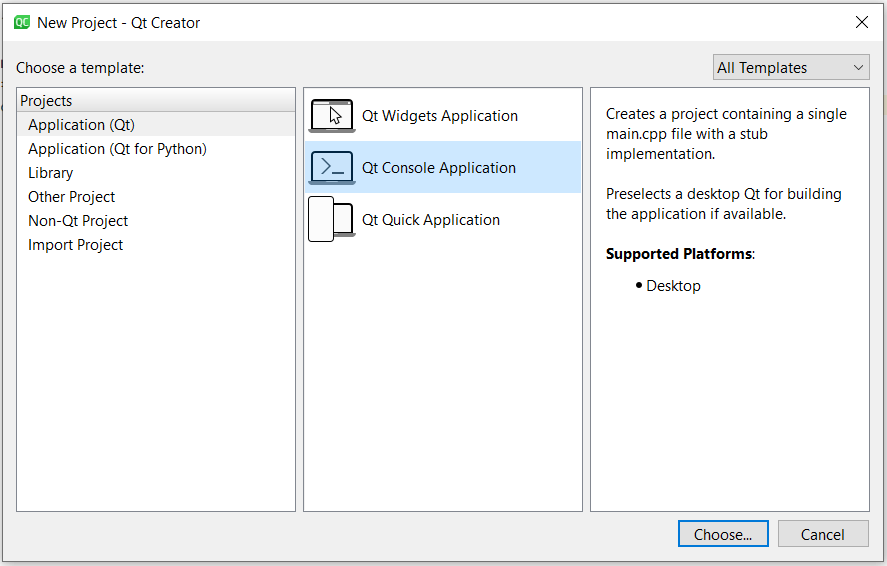
Task: Select Application (Qt for Python) category
Action: (117, 149)
